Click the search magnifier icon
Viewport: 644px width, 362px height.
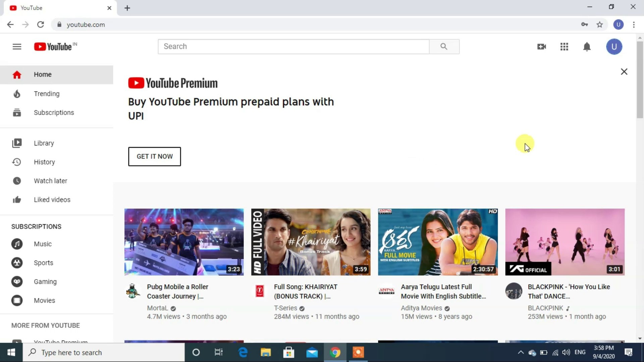(x=444, y=47)
